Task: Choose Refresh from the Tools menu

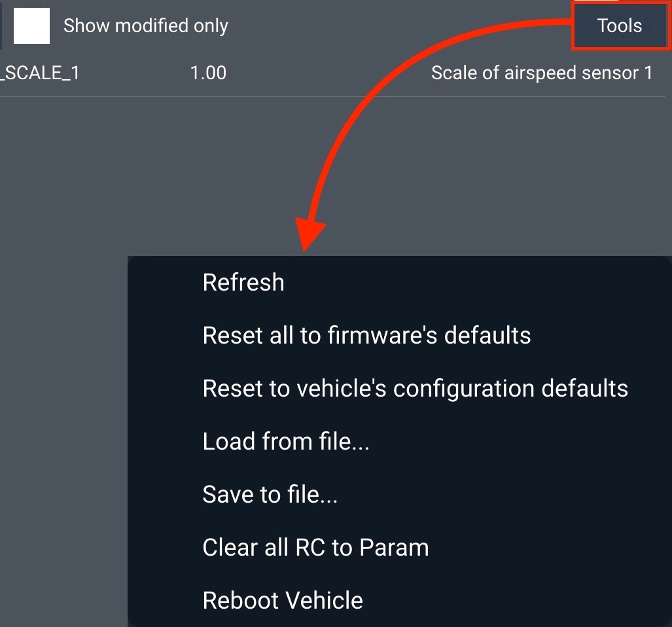Action: (x=243, y=283)
